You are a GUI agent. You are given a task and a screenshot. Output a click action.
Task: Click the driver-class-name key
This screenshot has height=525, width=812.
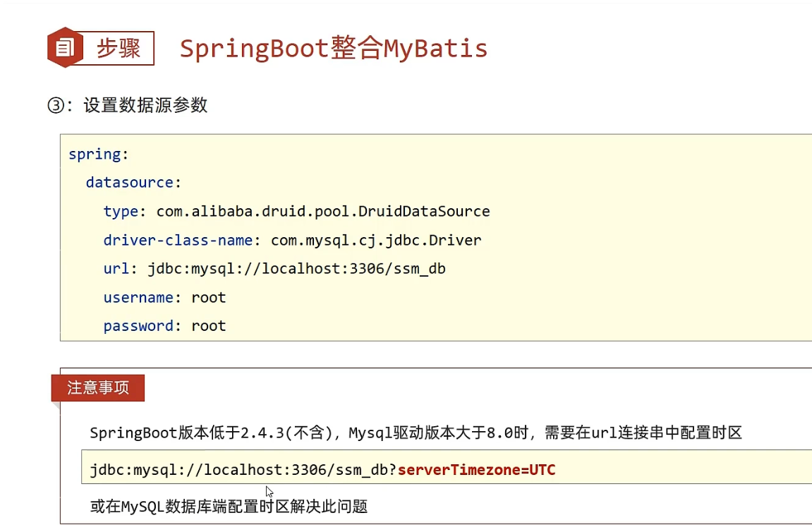[176, 240]
